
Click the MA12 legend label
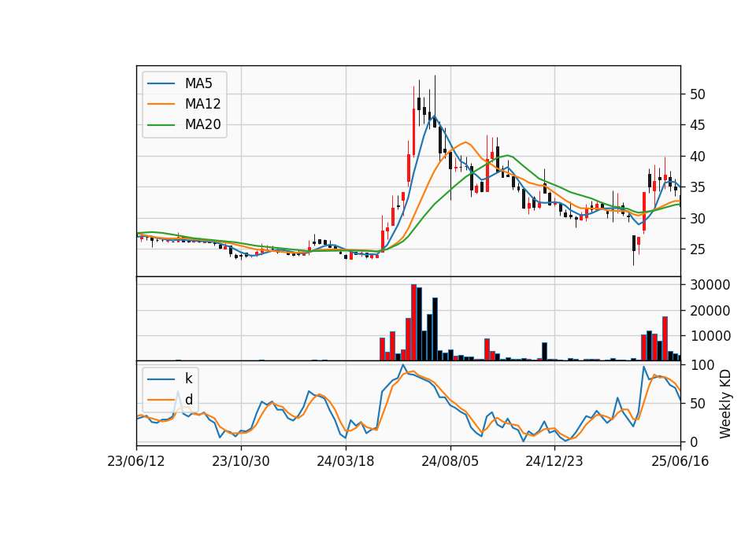point(203,104)
